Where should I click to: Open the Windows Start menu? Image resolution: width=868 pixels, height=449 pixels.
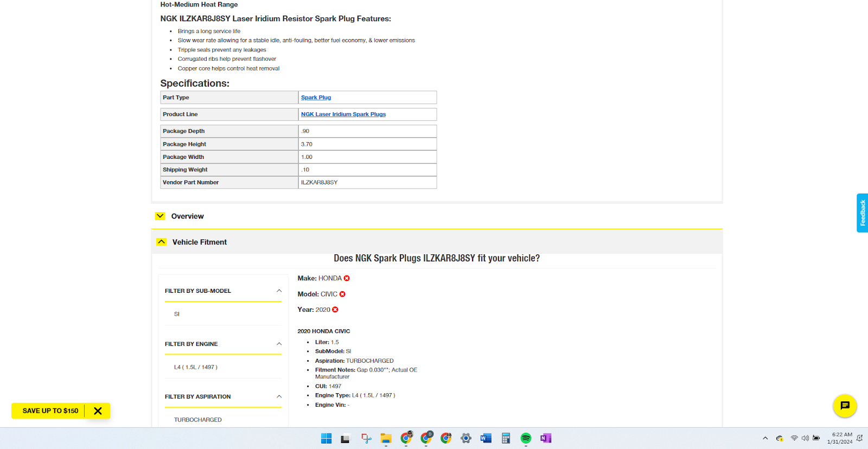326,438
